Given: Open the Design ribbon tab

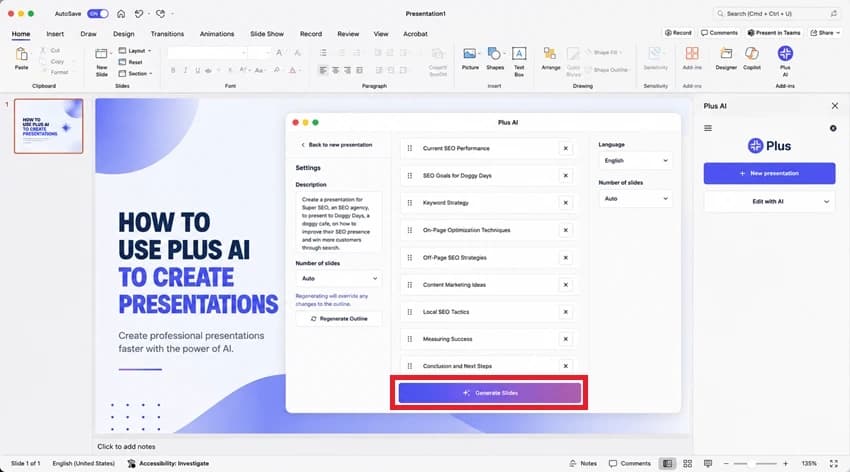Looking at the screenshot, I should point(124,34).
